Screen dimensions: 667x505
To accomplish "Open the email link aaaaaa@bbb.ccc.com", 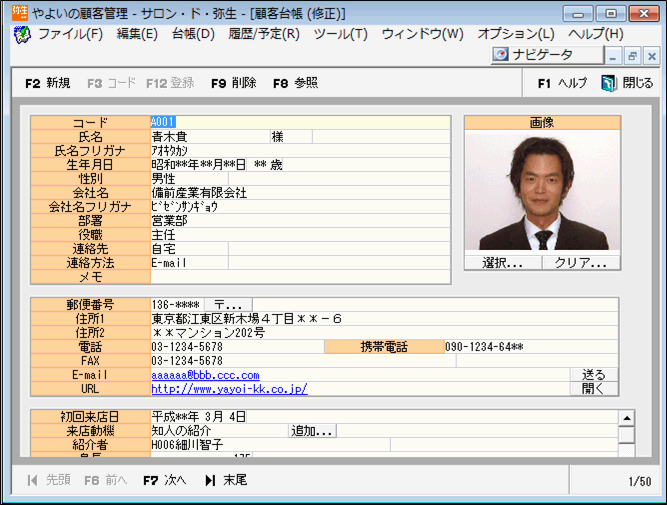I will tap(205, 375).
